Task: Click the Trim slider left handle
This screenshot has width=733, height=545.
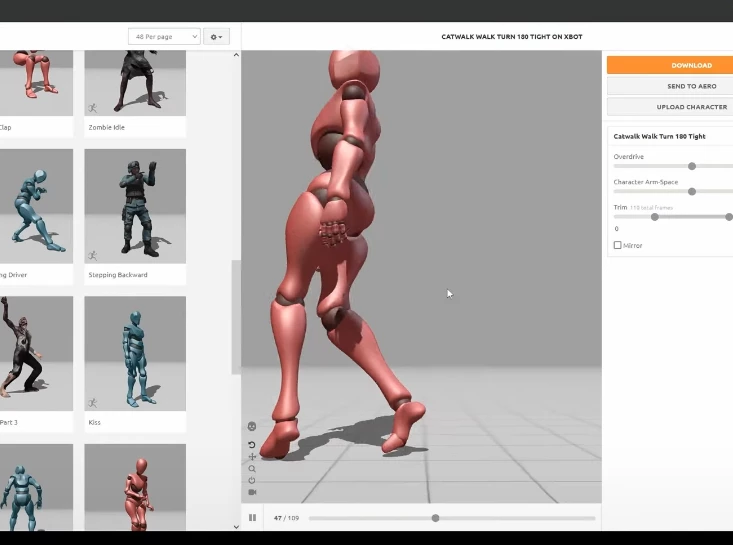Action: 655,217
